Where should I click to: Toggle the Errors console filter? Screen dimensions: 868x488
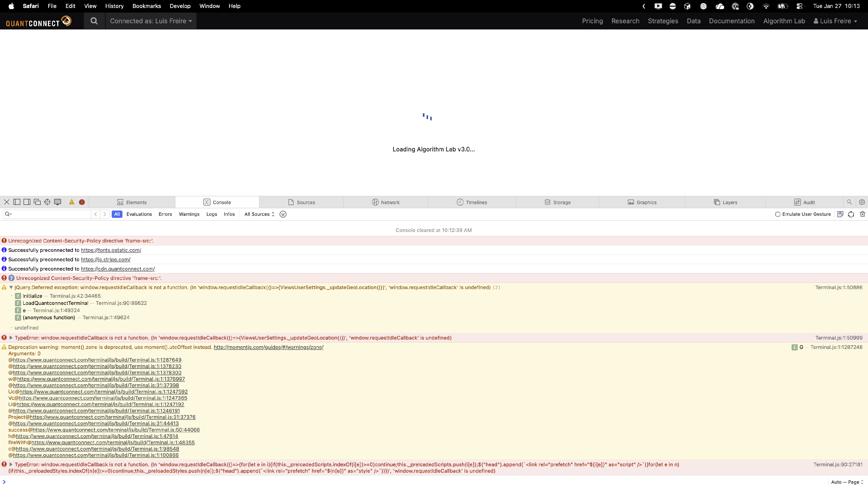pos(165,214)
